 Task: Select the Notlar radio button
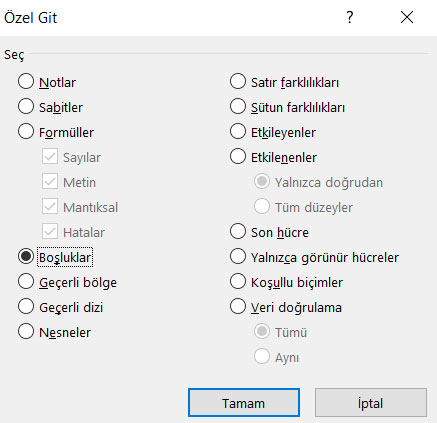click(x=26, y=82)
